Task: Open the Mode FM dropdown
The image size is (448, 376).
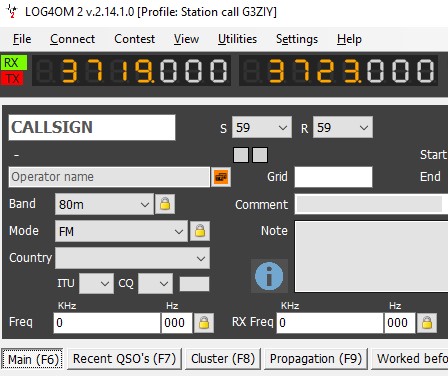Action: 121,231
